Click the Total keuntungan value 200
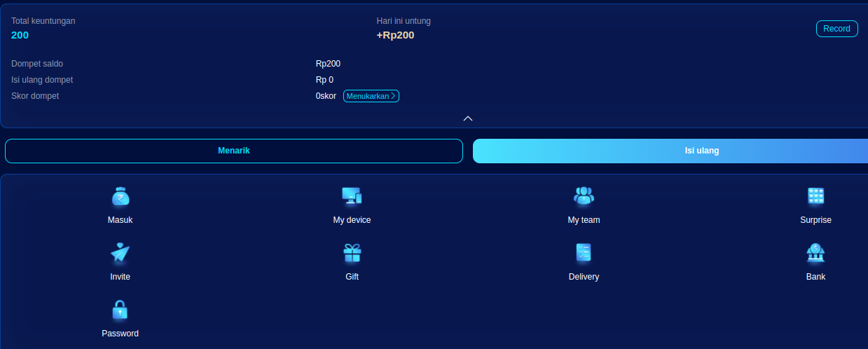 [x=20, y=35]
